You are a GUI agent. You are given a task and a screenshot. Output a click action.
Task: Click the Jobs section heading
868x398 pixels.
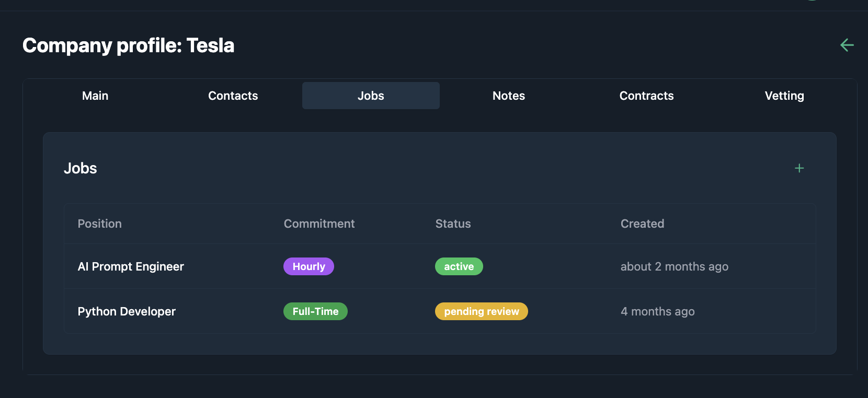tap(81, 168)
